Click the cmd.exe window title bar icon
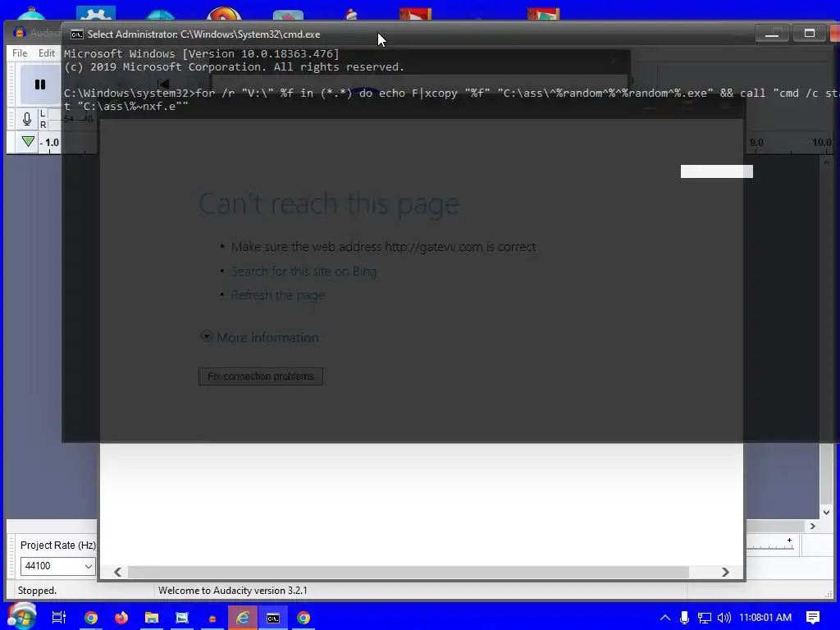Image resolution: width=840 pixels, height=630 pixels. click(x=77, y=34)
